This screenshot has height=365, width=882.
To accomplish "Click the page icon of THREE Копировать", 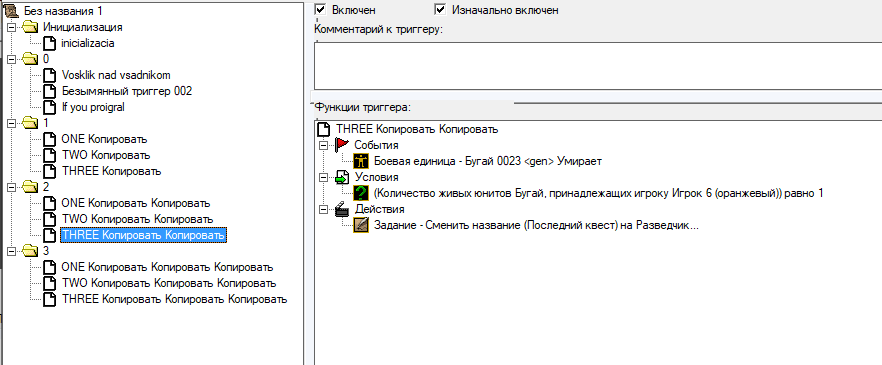I will click(x=50, y=171).
